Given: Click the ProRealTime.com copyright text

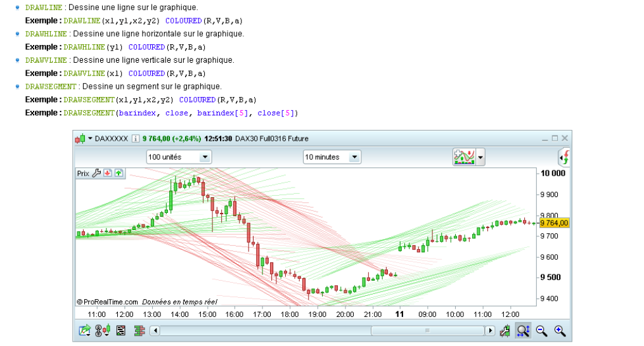Looking at the screenshot, I should click(x=107, y=302).
